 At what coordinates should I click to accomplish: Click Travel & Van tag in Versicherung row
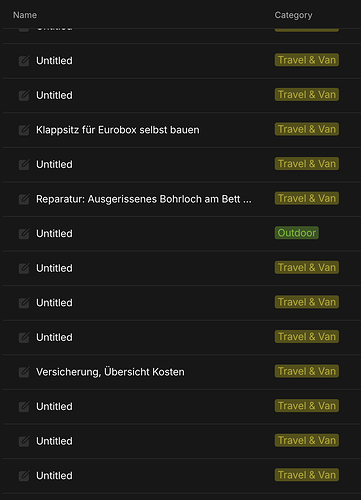(307, 371)
